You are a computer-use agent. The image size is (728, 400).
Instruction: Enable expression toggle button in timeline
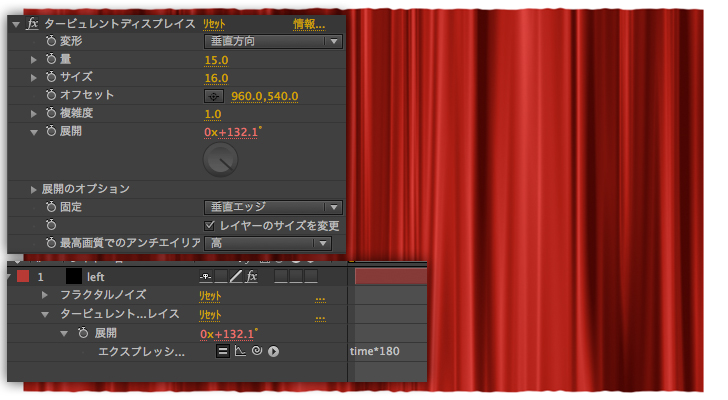pos(223,351)
